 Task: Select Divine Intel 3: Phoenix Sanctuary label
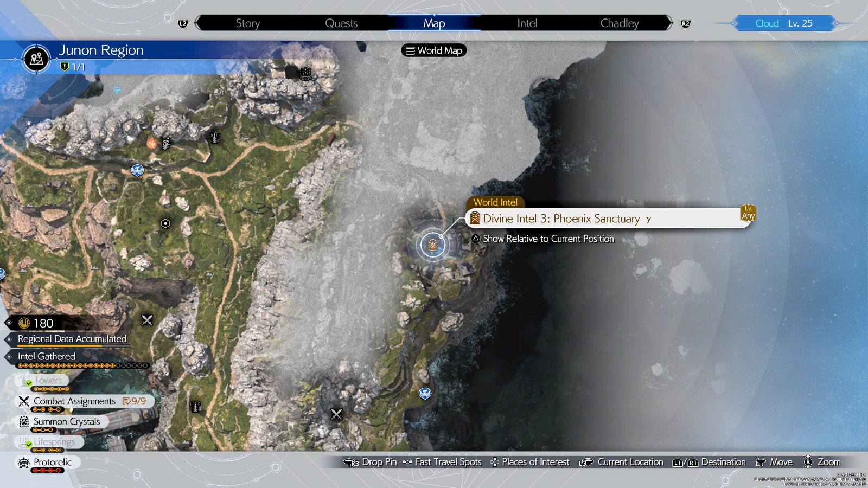561,219
